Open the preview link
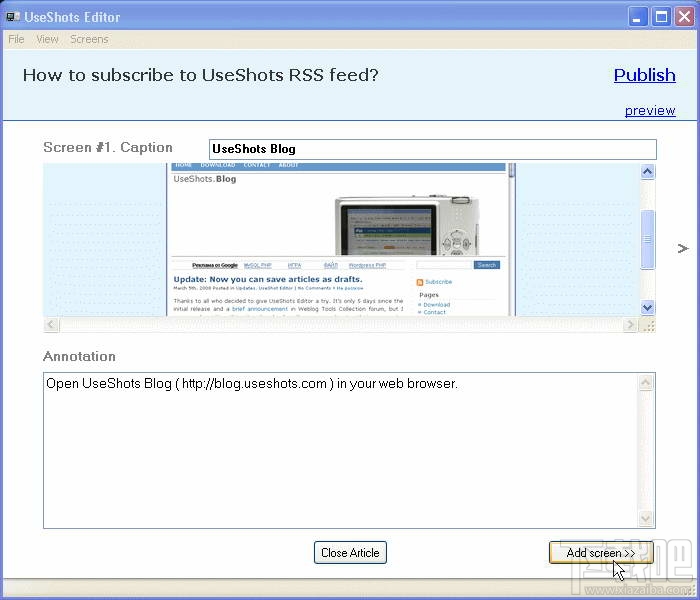700x600 pixels. (650, 110)
